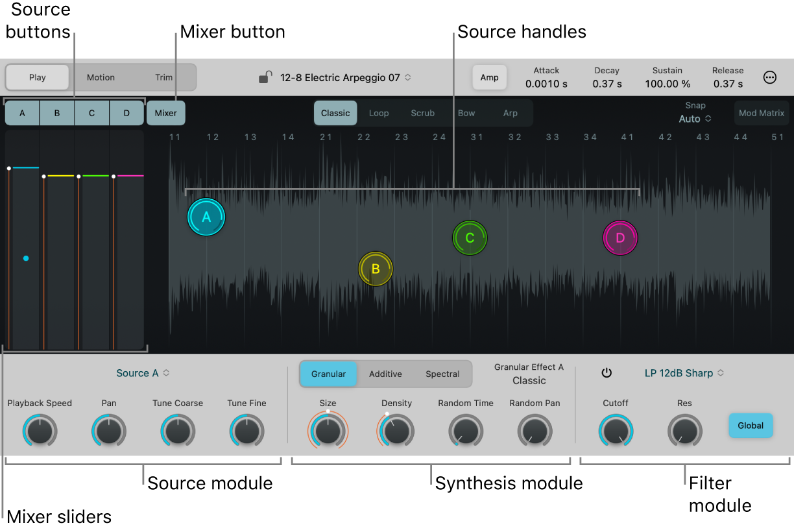Switch to the Motion tab
Viewport: 794px width, 532px height.
pyautogui.click(x=101, y=77)
